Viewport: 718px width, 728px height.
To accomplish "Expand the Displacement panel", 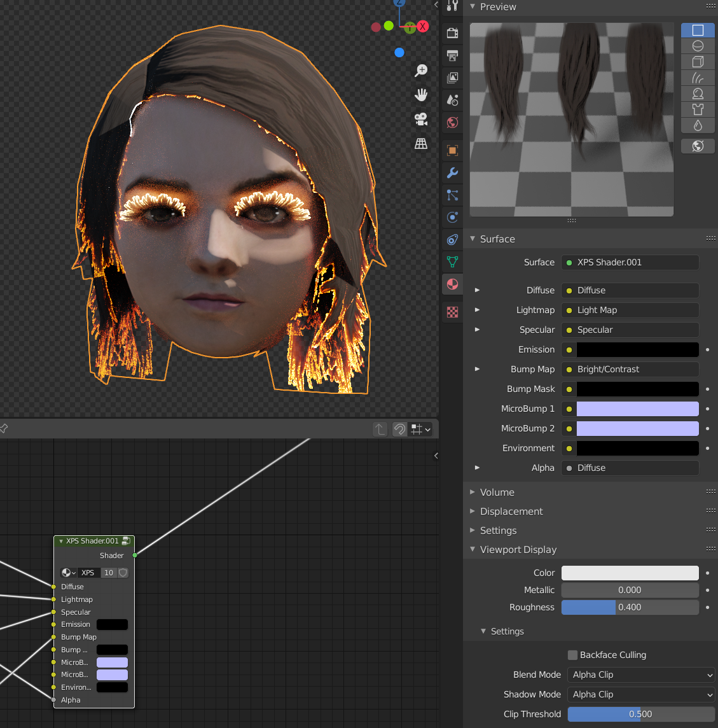I will 473,511.
